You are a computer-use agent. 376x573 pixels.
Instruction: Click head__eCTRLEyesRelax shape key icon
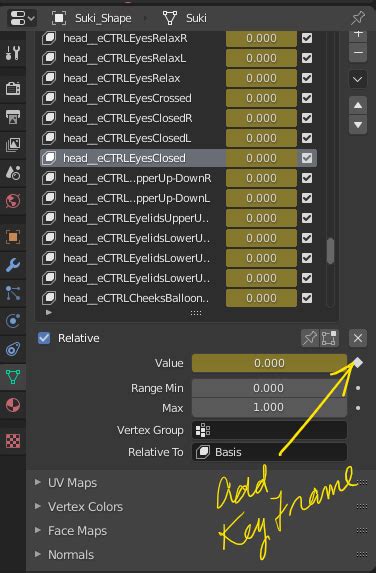click(x=49, y=78)
